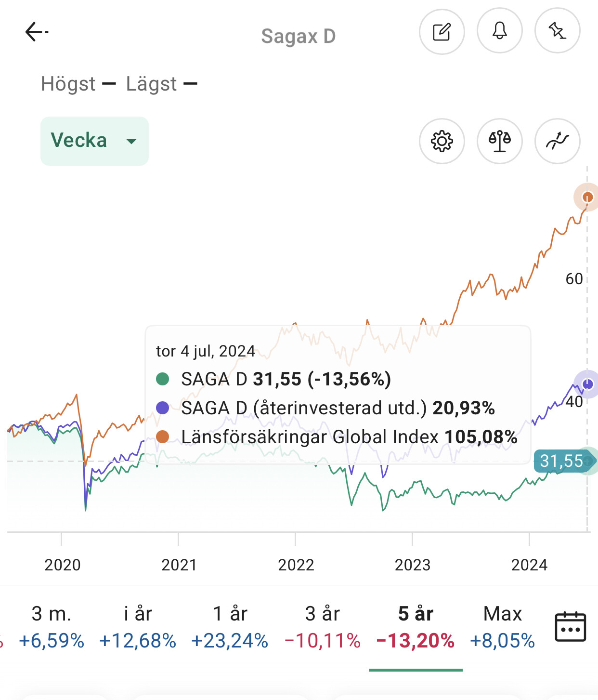The width and height of the screenshot is (598, 700).
Task: Switch to the i år period
Action: pyautogui.click(x=138, y=627)
